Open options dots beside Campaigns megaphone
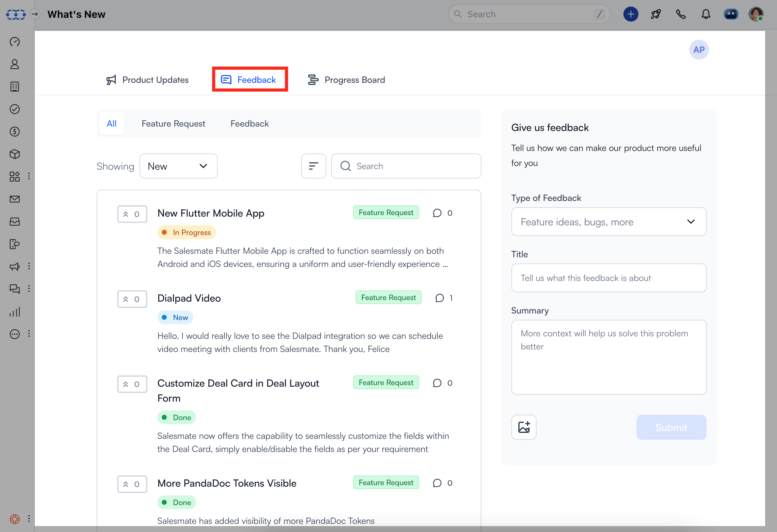777x532 pixels. [x=29, y=266]
